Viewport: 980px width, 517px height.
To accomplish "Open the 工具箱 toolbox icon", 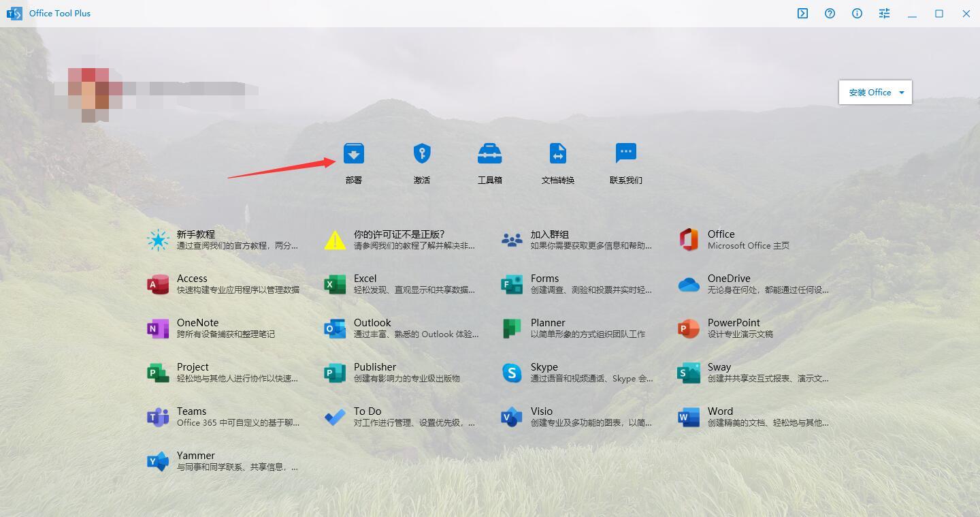I will coord(490,153).
